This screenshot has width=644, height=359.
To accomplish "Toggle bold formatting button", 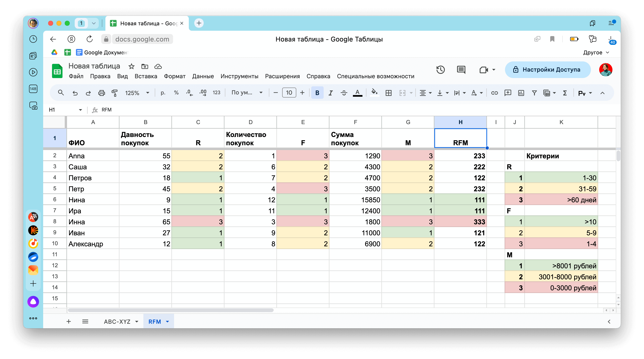I will click(317, 93).
